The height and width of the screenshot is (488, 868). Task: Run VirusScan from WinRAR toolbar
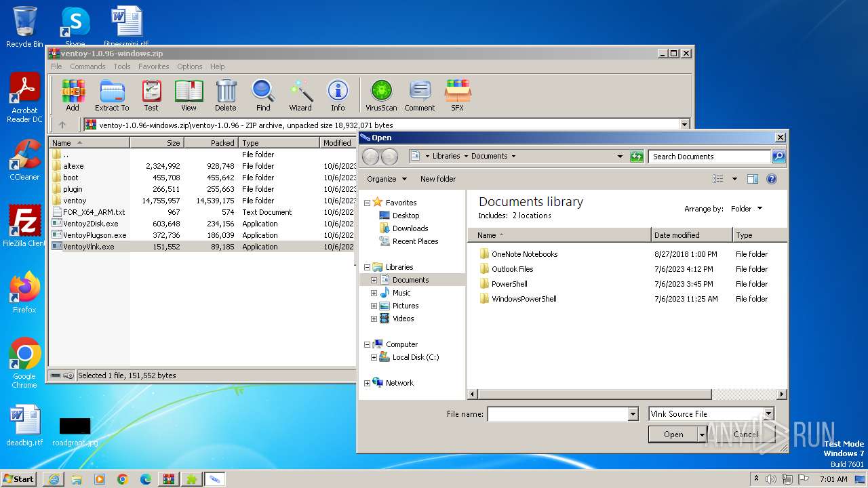(381, 96)
